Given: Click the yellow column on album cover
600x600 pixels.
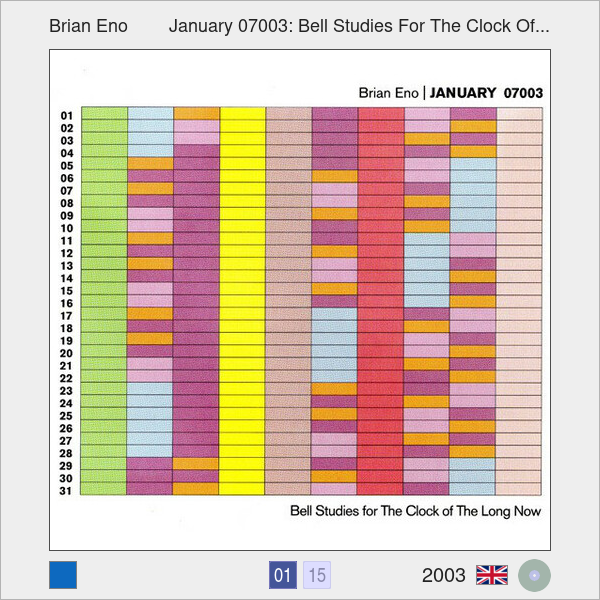Looking at the screenshot, I should pos(242,300).
